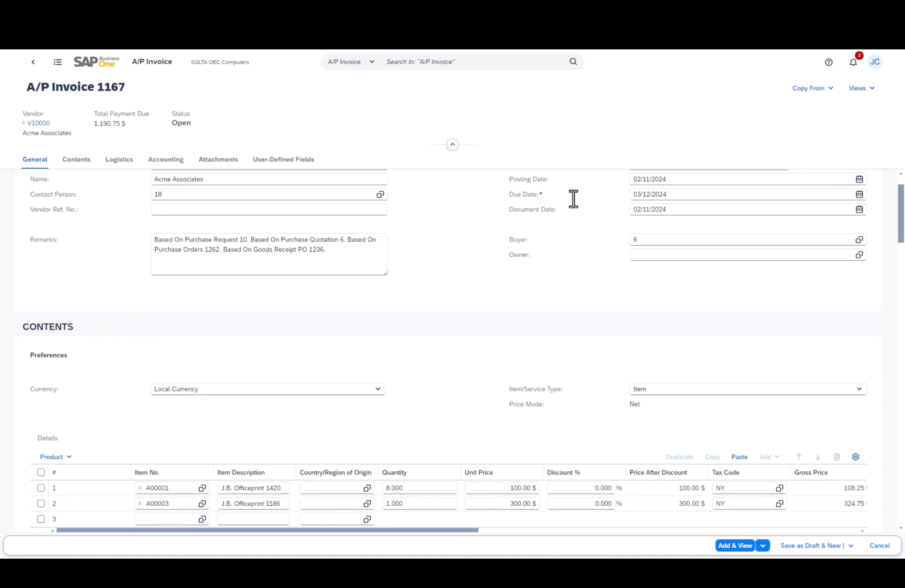
Task: Open the Document Date calendar picker
Action: point(859,210)
